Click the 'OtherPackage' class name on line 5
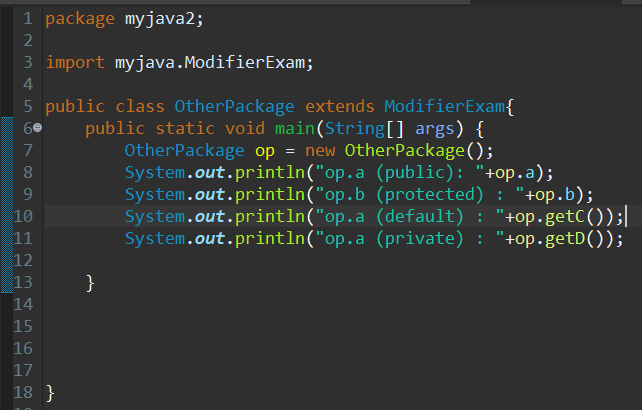642x410 pixels. (235, 106)
